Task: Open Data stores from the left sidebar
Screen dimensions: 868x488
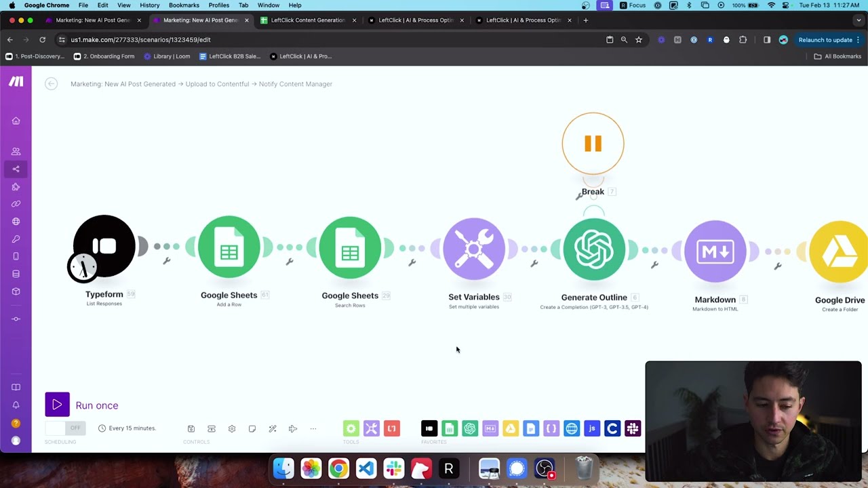Action: (x=16, y=273)
